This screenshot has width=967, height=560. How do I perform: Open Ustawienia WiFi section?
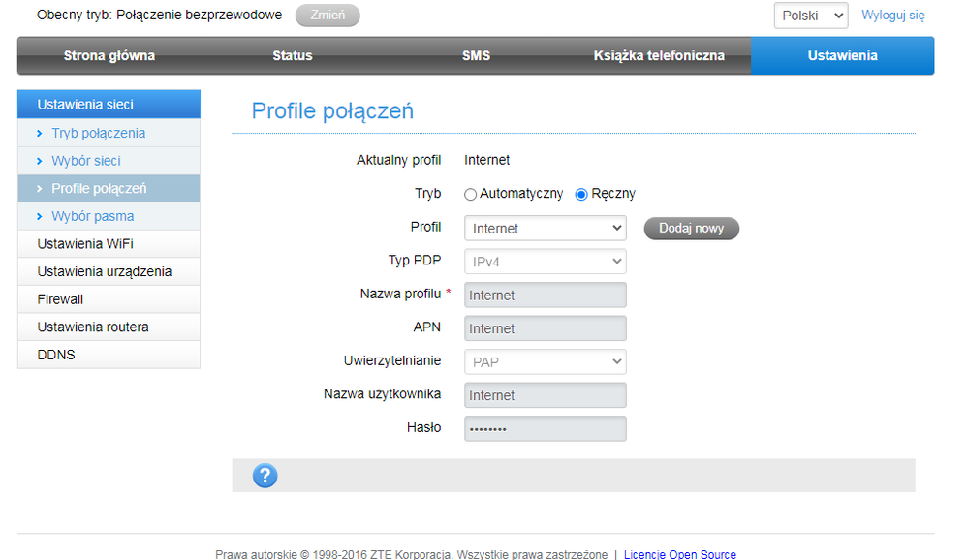tap(85, 244)
